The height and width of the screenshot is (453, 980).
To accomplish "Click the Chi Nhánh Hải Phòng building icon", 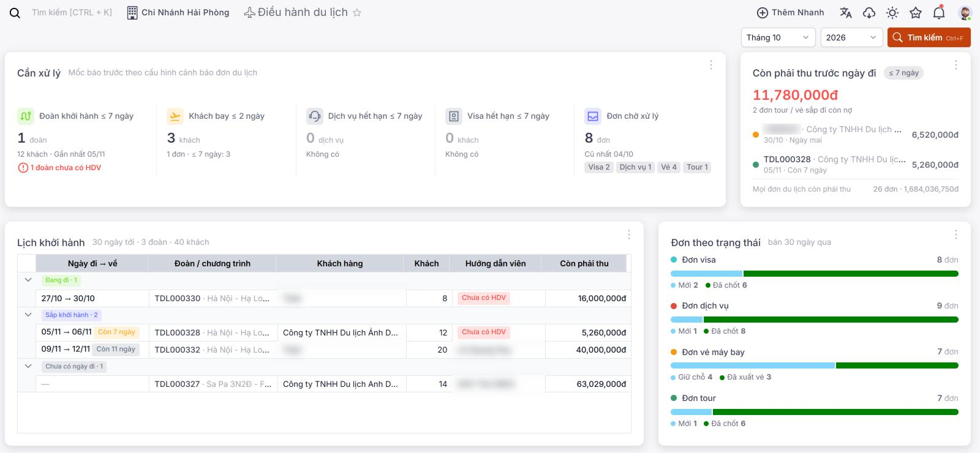I will pyautogui.click(x=132, y=13).
